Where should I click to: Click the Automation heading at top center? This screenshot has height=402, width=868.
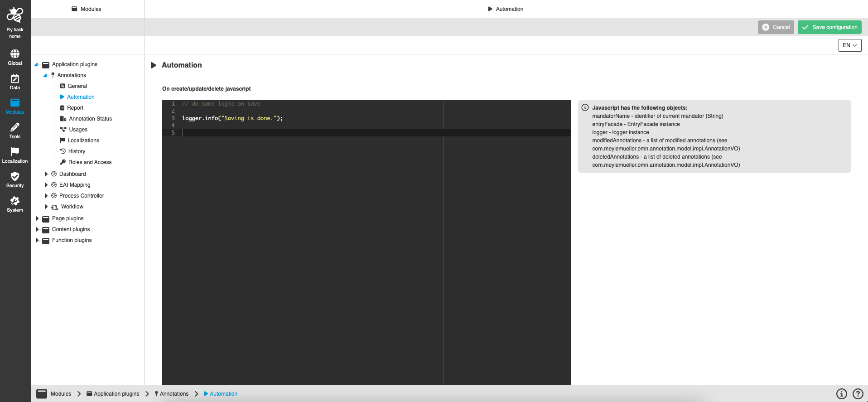(509, 9)
